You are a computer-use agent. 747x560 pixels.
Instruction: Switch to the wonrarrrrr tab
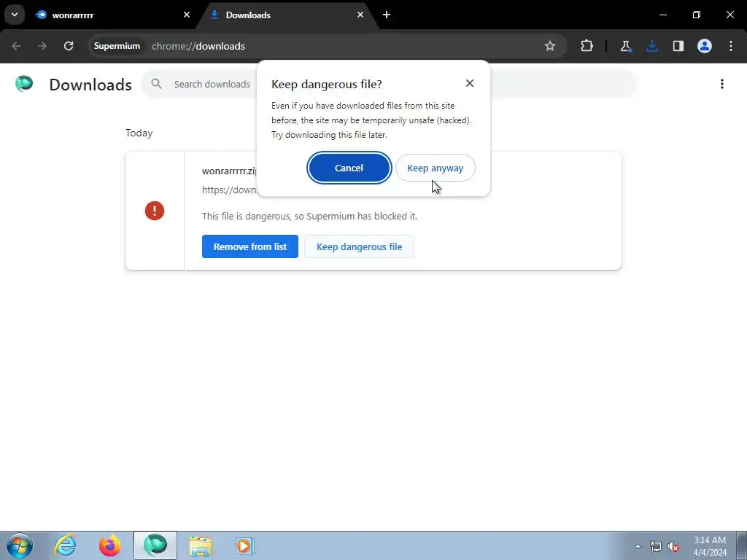(x=112, y=15)
